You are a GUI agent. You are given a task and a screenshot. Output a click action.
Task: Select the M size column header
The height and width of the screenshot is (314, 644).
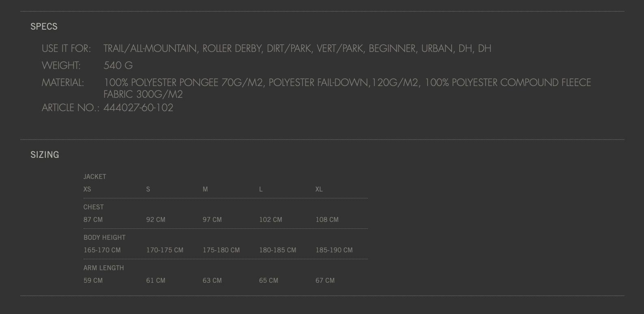point(205,189)
